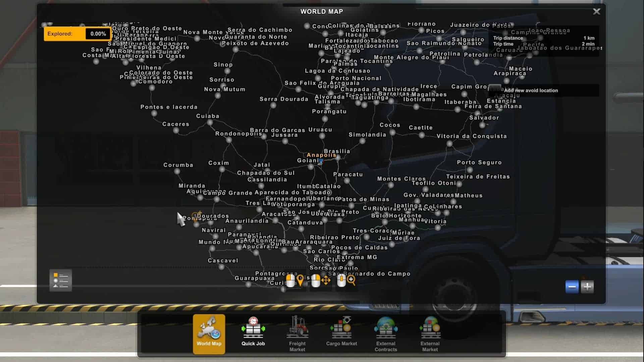Open the External Market
The image size is (644, 362).
[x=430, y=333]
